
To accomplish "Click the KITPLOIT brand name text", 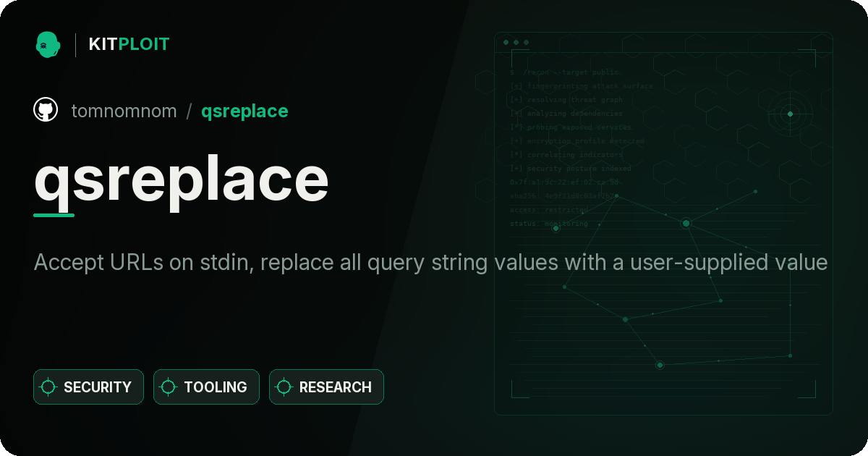I will click(129, 44).
